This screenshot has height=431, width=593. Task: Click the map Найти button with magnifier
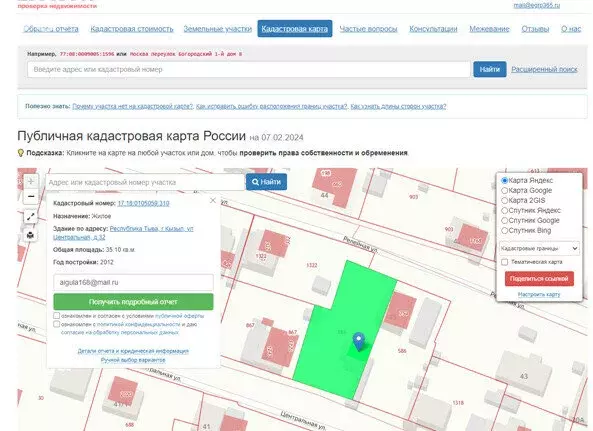pos(266,182)
